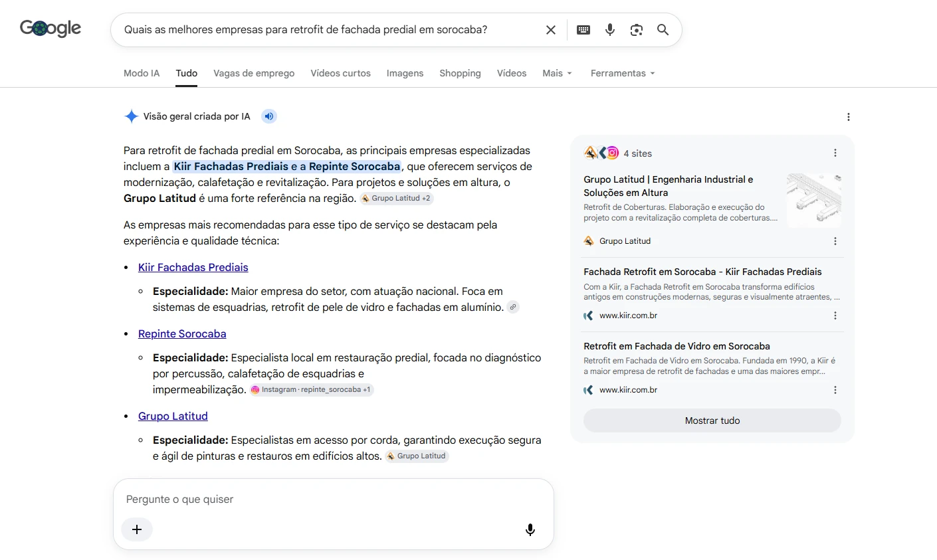Click Visão geral criada por IA heading
This screenshot has width=937, height=560.
point(197,116)
